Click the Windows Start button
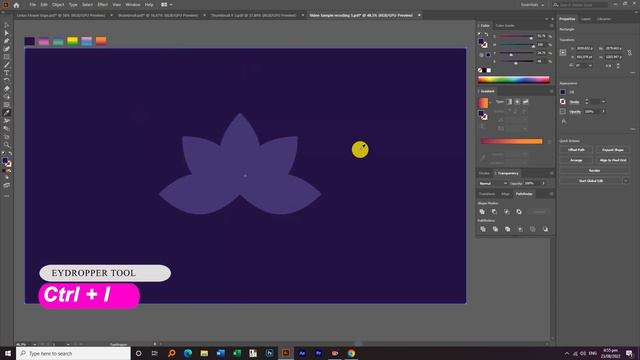Screen dimensions: 640x360 pyautogui.click(x=8, y=353)
